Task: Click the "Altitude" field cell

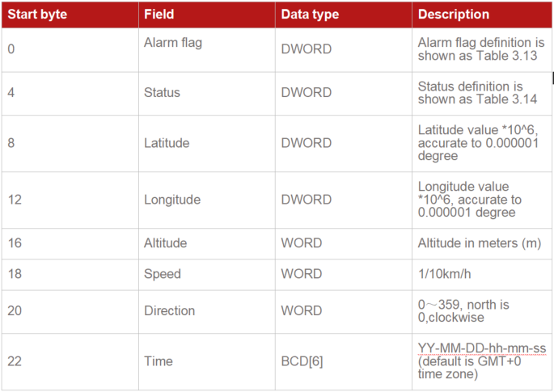Action: [165, 243]
